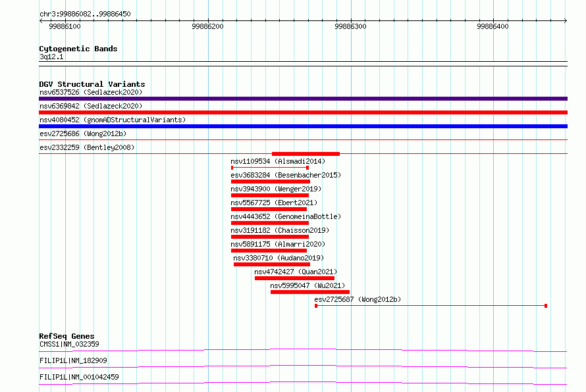The image size is (586, 392).
Task: Click the esv2725686 (Wong2012b) label
Action: pos(83,134)
